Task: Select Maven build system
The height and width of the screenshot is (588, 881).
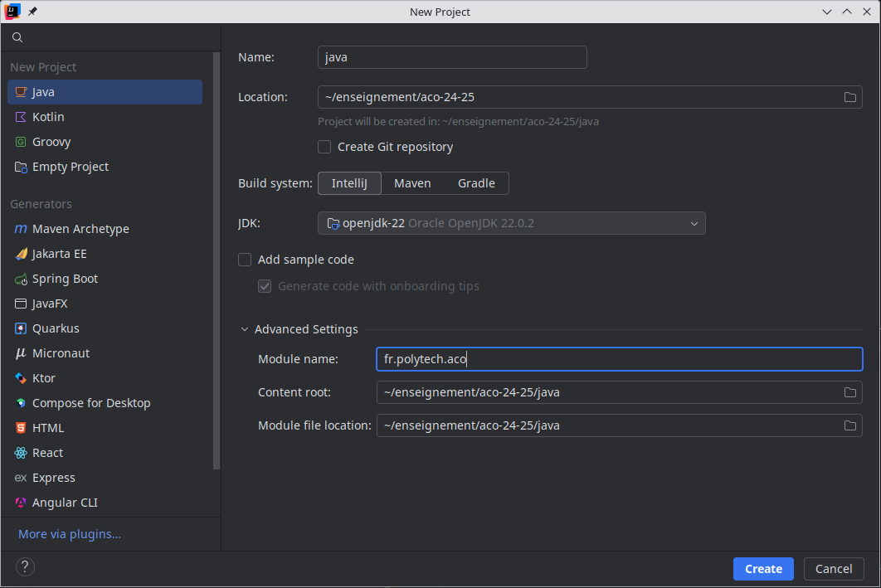Action: pyautogui.click(x=412, y=183)
